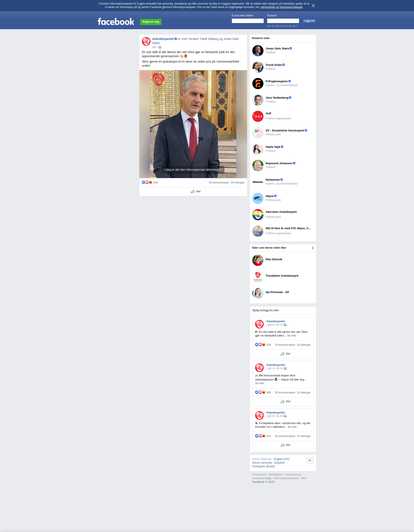
Task: Open Arbeiderpartiet profile picture on main post
Action: (x=146, y=41)
